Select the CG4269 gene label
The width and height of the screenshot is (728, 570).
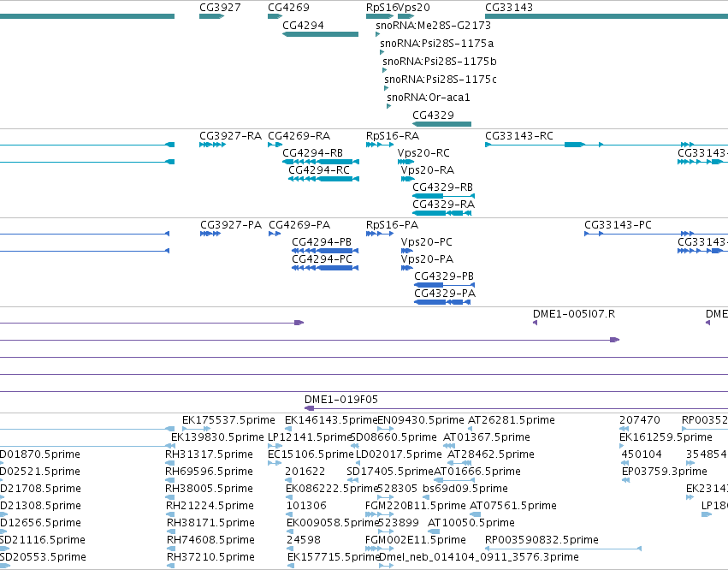288,8
